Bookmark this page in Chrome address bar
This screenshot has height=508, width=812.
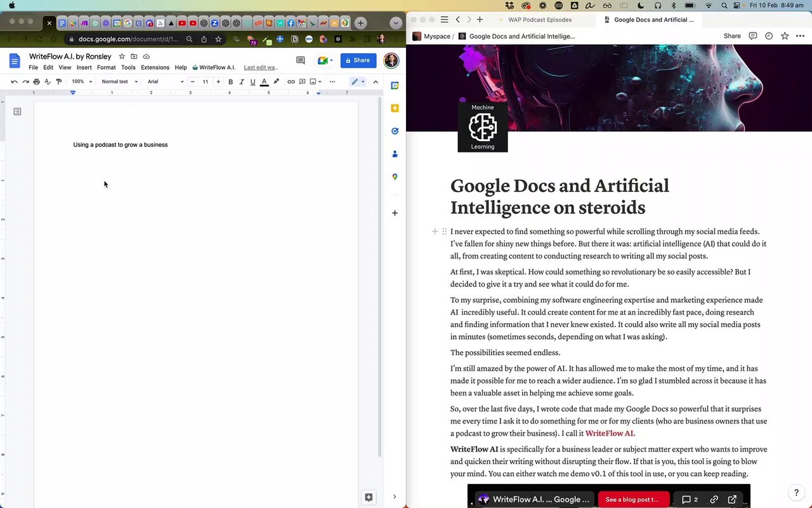218,39
